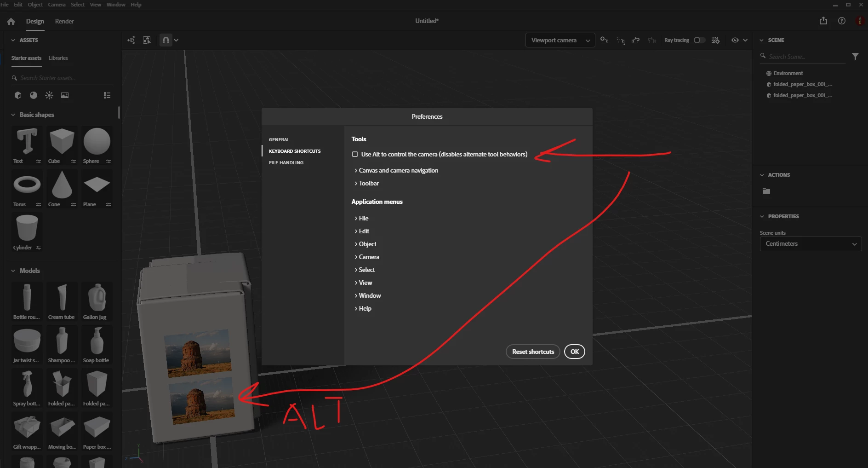Click the camera bookmark icon next to Viewport camera
The image size is (868, 468).
tap(605, 40)
